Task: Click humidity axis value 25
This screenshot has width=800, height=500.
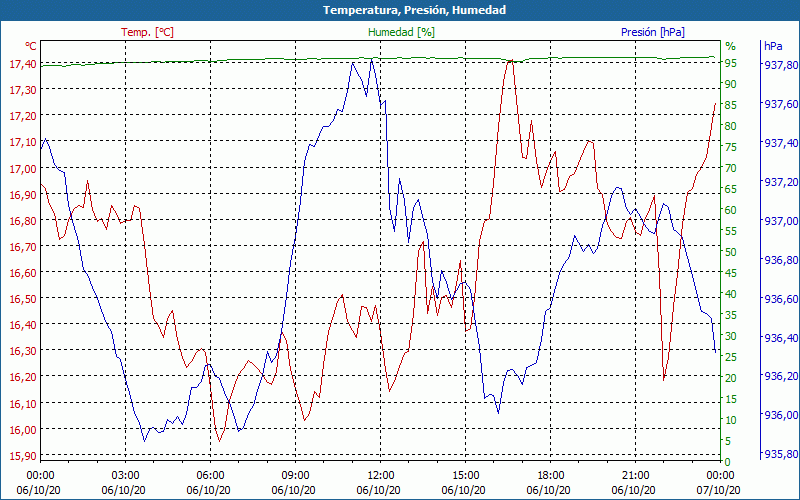Action: (731, 357)
